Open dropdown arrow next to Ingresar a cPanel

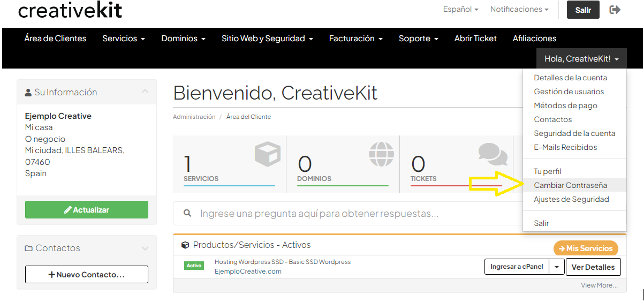(x=558, y=267)
